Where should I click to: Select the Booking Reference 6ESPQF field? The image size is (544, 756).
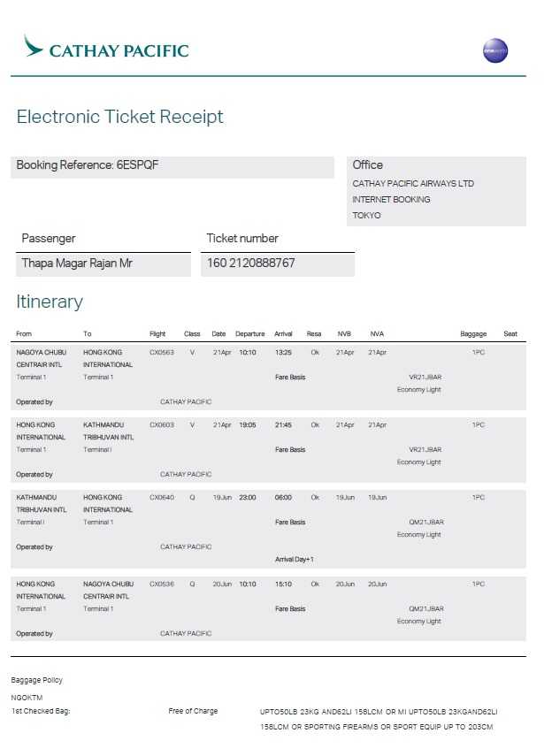[x=88, y=165]
